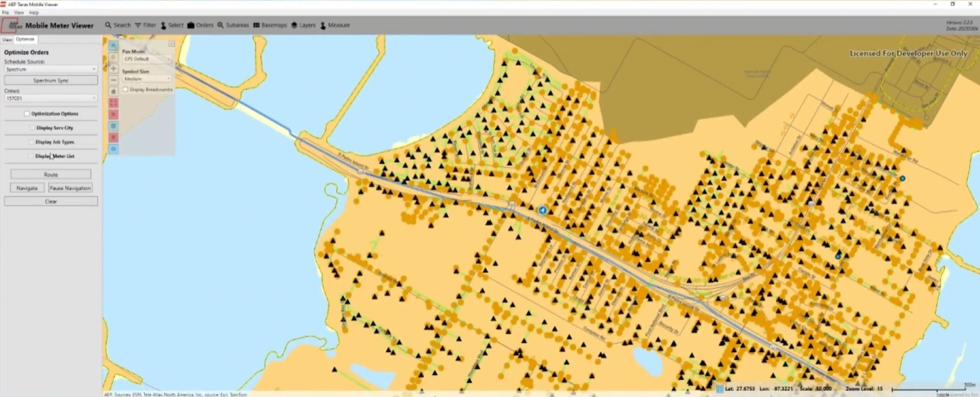This screenshot has height=397, width=980.
Task: Open the Filter tool
Action: [x=145, y=26]
